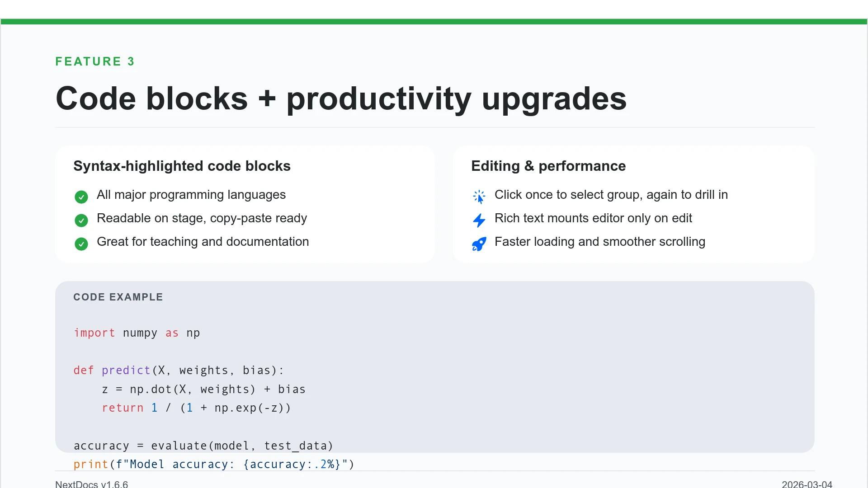The width and height of the screenshot is (868, 488).
Task: Select the Editing & performance heading
Action: click(x=548, y=166)
